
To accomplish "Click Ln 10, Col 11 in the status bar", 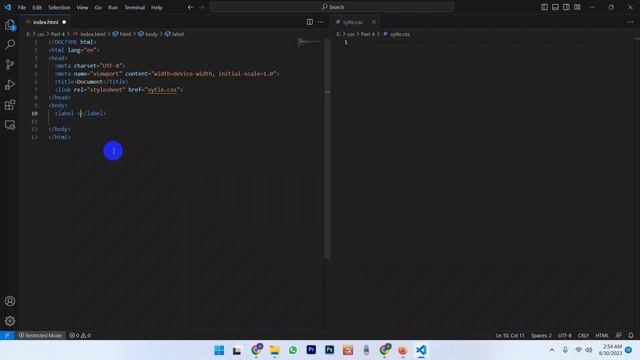I will [x=510, y=335].
